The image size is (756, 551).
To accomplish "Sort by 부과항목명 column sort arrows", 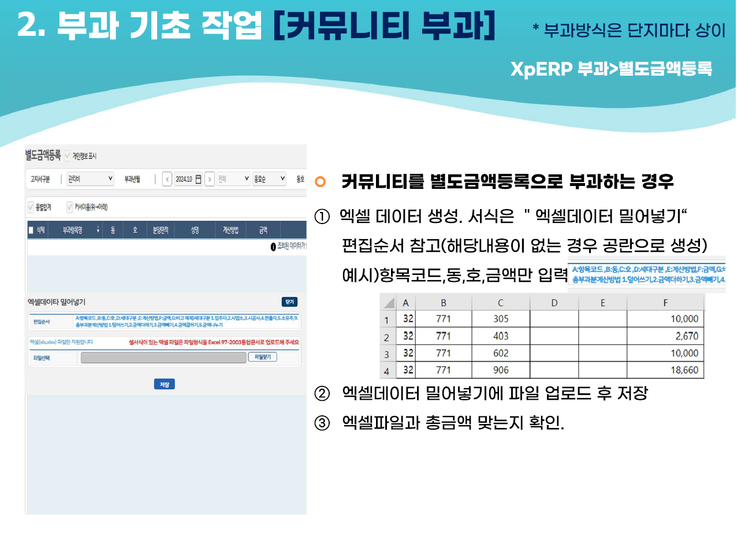I will (x=98, y=230).
